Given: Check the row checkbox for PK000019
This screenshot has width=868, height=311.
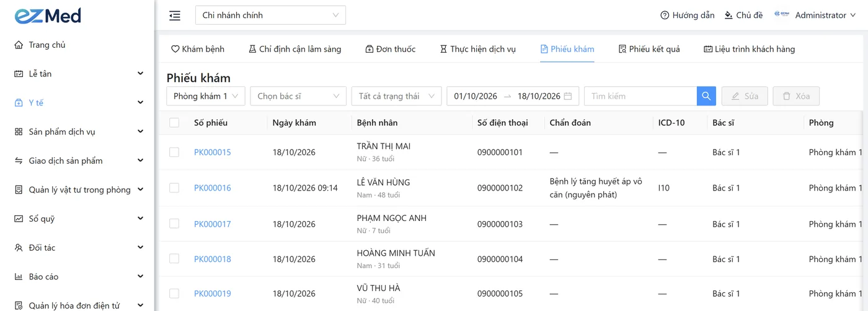Looking at the screenshot, I should click(x=174, y=294).
